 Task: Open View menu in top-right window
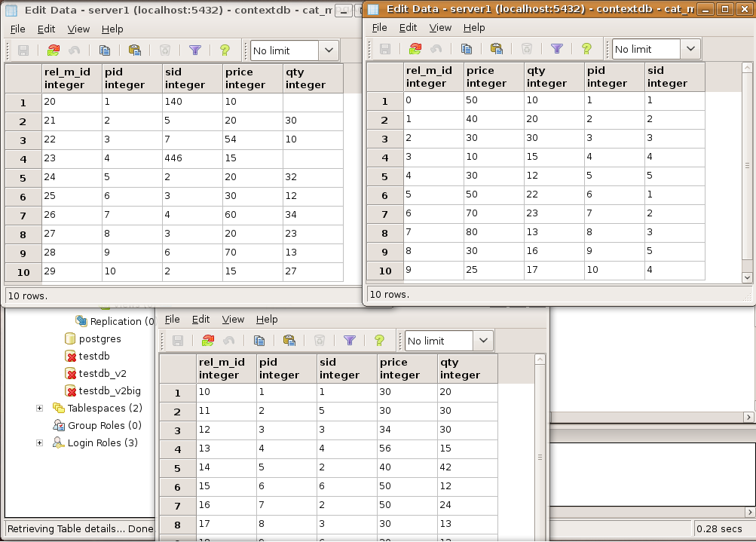[x=440, y=27]
